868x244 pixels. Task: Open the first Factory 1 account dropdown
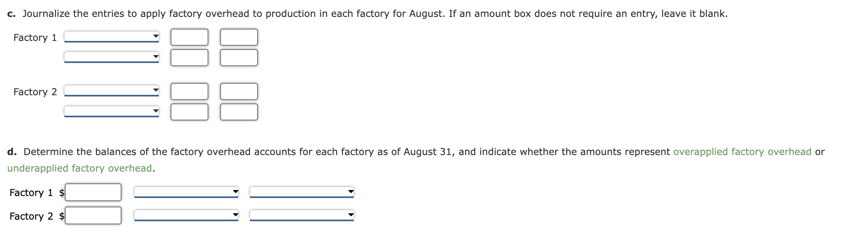pyautogui.click(x=112, y=37)
